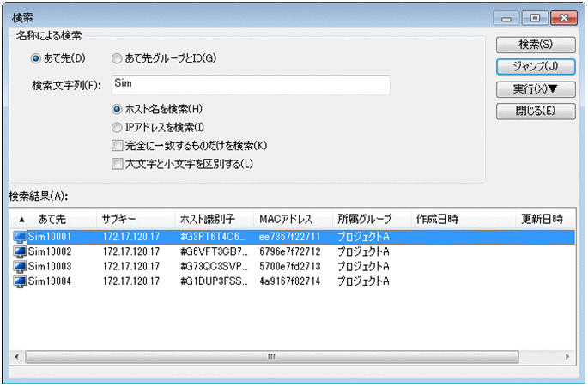Click プロジェクトA in the Sim10004 row

[363, 281]
